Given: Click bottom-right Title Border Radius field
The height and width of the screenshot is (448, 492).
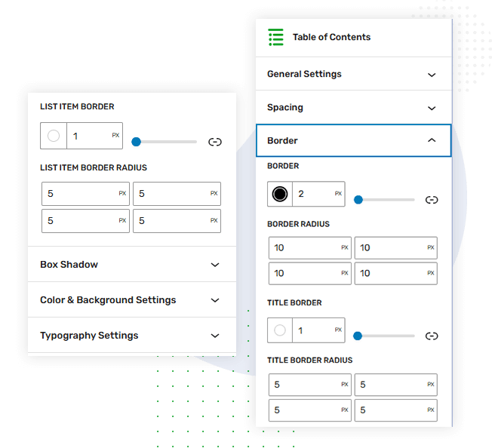Looking at the screenshot, I should pyautogui.click(x=390, y=410).
